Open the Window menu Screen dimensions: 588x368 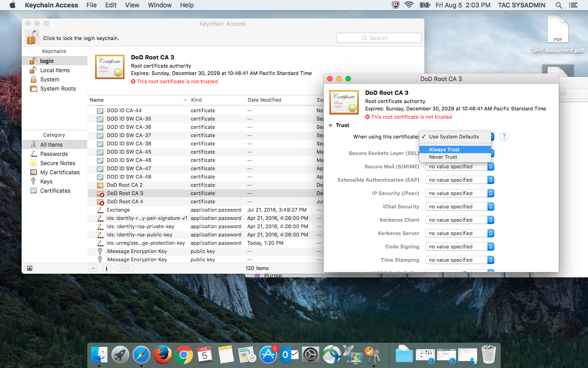[160, 5]
